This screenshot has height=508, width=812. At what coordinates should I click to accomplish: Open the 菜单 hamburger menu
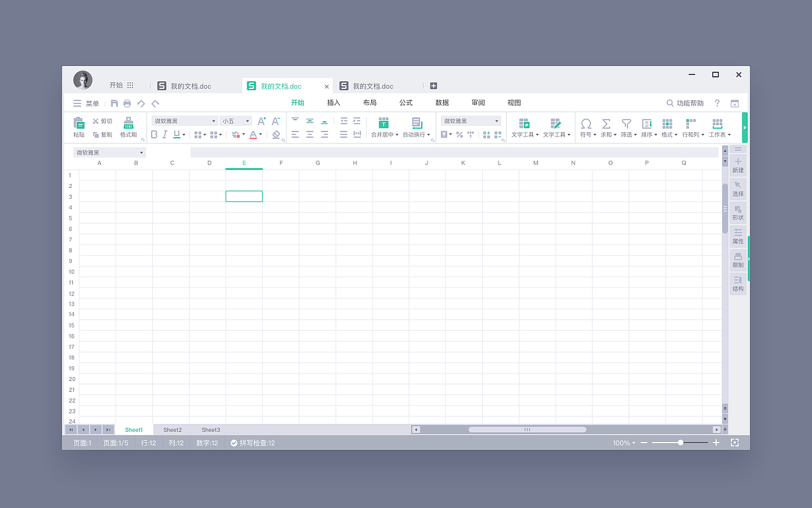[86, 104]
